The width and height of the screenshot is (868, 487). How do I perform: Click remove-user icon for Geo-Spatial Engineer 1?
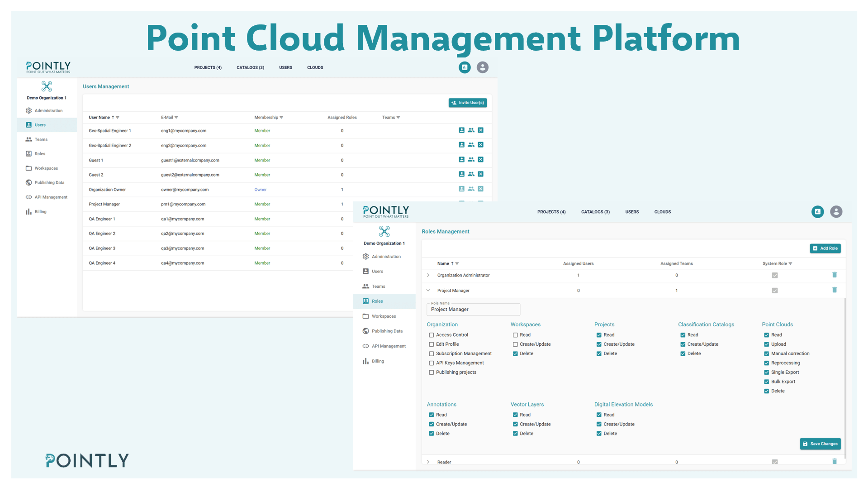pyautogui.click(x=481, y=130)
